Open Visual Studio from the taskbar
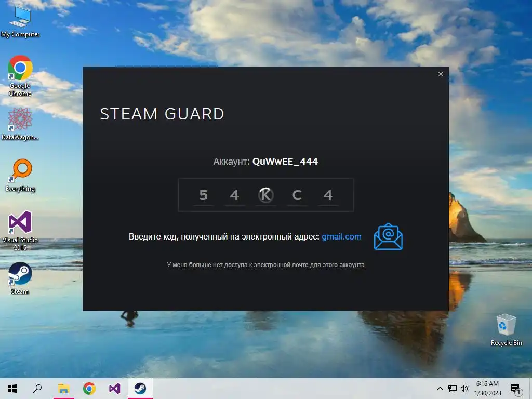 coord(115,389)
